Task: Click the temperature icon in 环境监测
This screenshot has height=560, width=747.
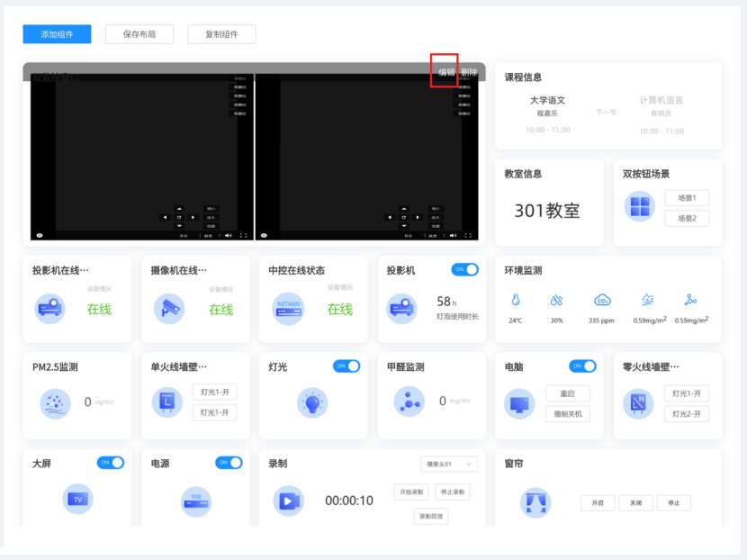Action: point(516,300)
